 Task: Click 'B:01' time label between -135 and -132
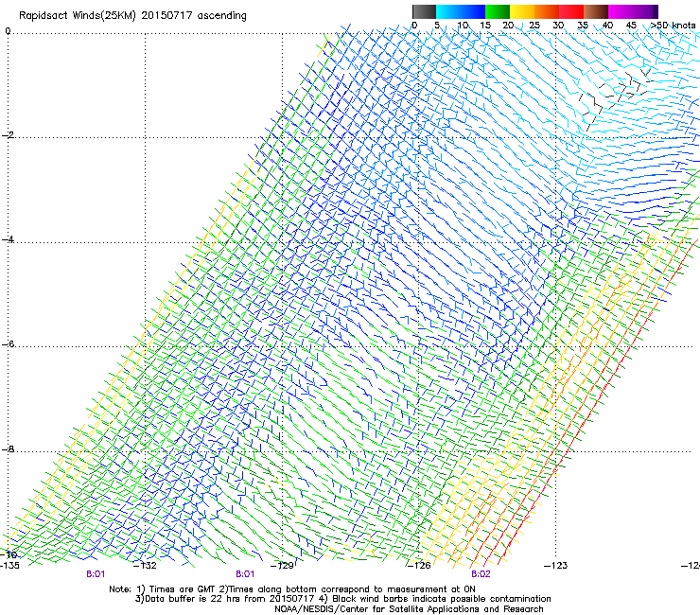pyautogui.click(x=96, y=574)
